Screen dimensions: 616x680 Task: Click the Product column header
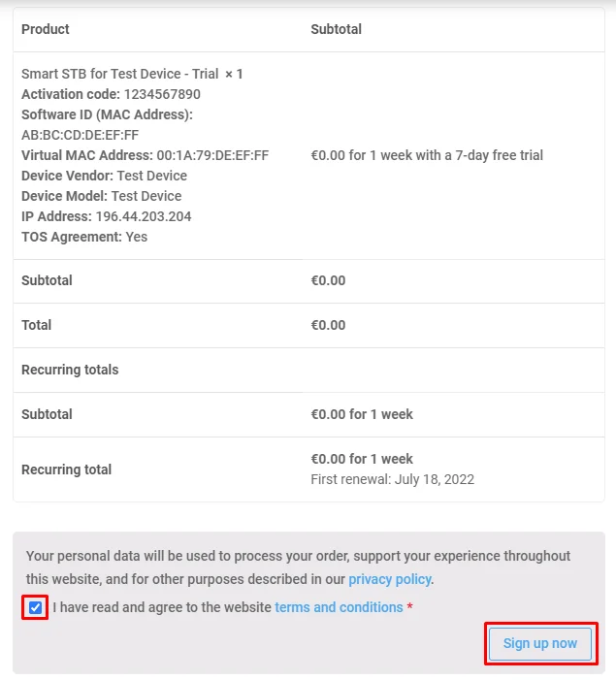tap(46, 29)
